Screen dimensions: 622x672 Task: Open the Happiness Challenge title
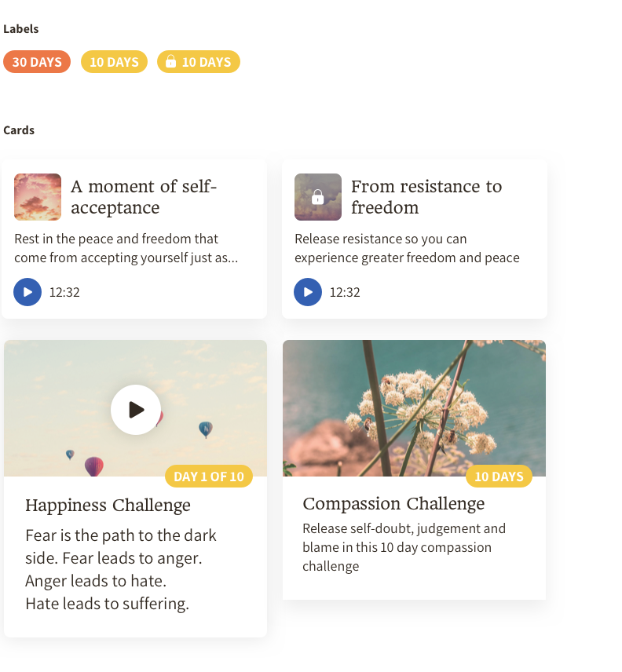(108, 505)
